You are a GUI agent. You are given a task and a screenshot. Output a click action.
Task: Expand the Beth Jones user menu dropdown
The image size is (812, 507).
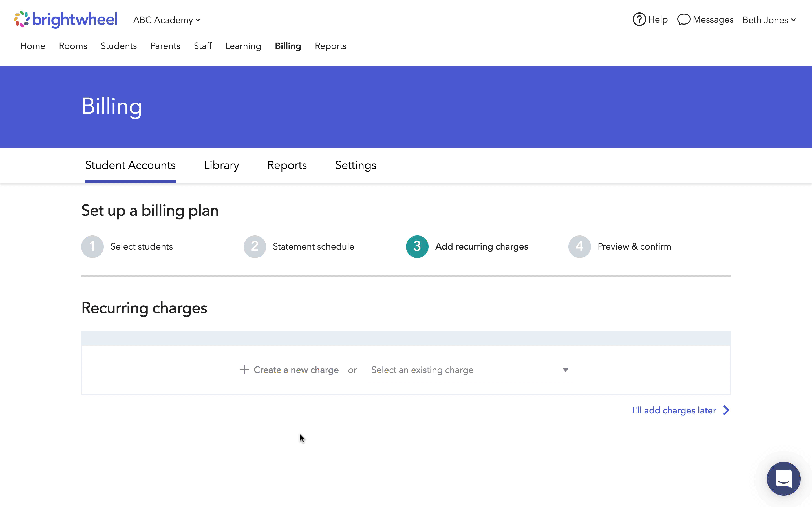pyautogui.click(x=769, y=19)
